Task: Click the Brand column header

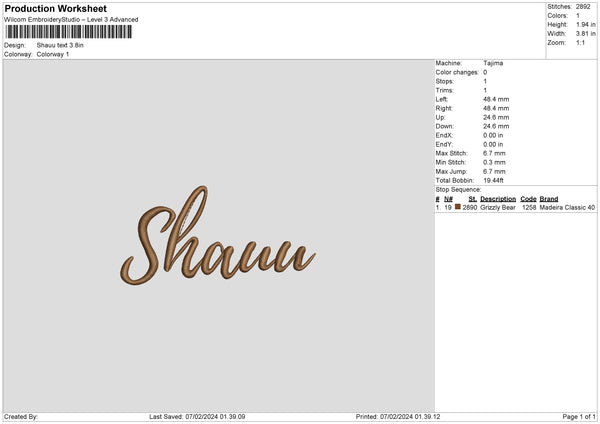Action: (x=549, y=199)
